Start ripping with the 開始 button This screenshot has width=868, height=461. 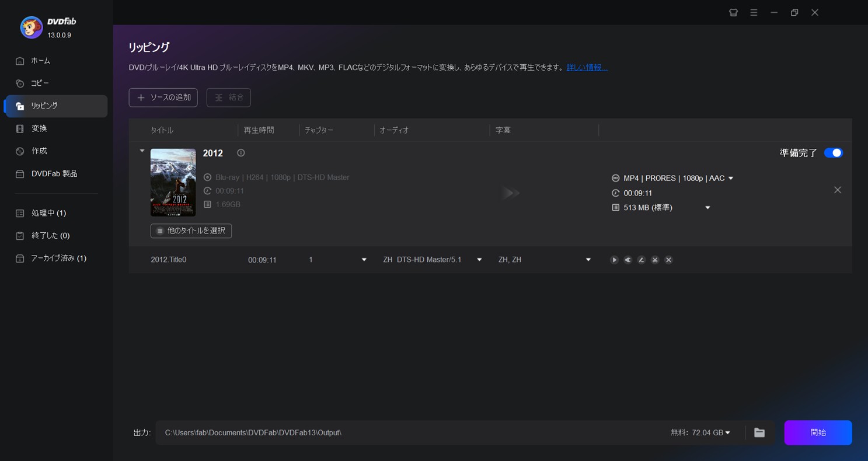tap(818, 432)
